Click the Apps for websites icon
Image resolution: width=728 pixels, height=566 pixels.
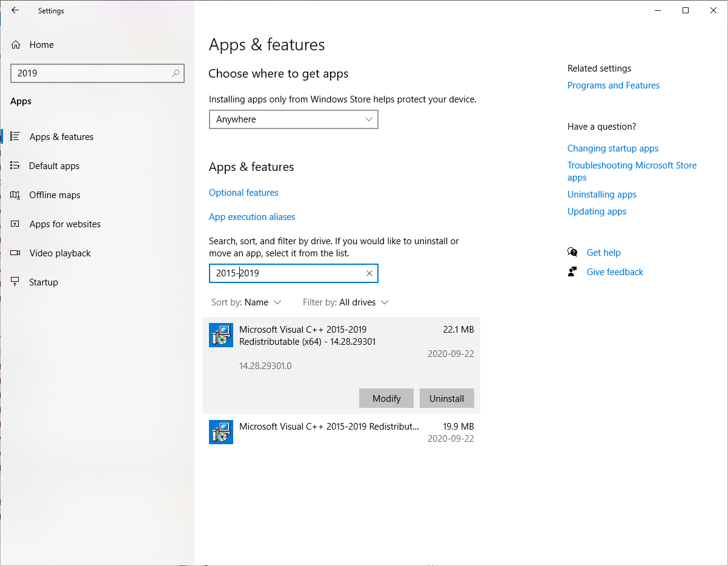coord(16,224)
